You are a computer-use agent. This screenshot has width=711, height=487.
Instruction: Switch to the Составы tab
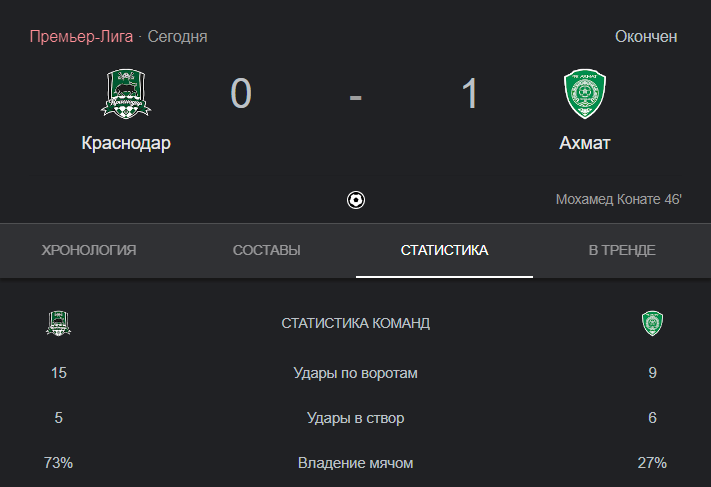pos(267,250)
